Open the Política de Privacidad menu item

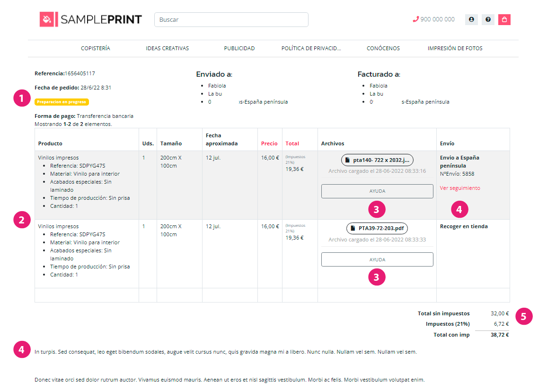pos(311,48)
